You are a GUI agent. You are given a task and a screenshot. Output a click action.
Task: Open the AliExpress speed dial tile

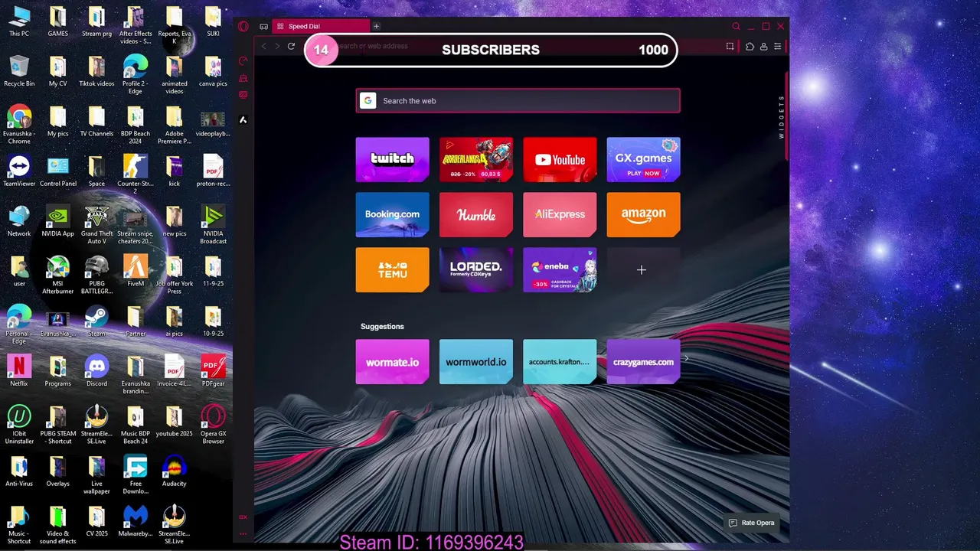[x=560, y=214]
